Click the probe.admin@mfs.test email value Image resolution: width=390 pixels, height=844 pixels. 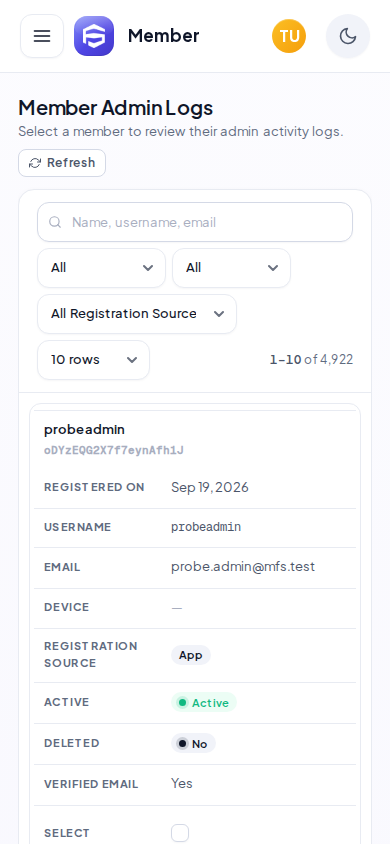pyautogui.click(x=243, y=567)
